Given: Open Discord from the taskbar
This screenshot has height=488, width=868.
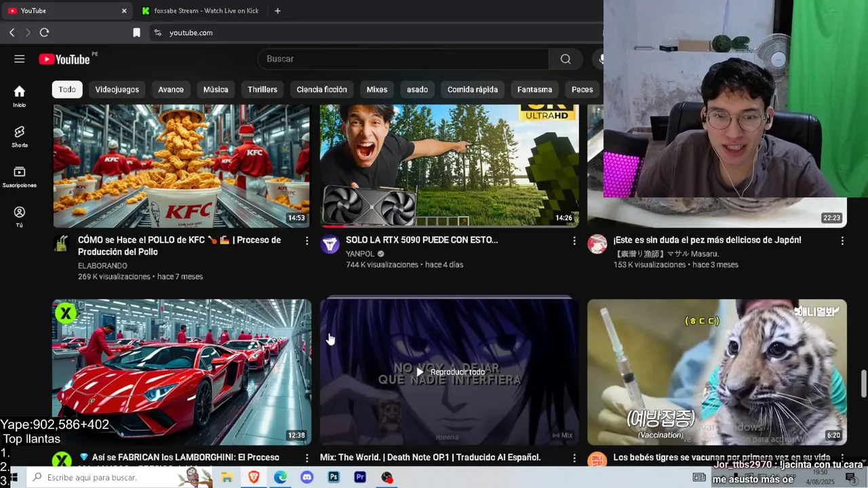Looking at the screenshot, I should [x=307, y=478].
